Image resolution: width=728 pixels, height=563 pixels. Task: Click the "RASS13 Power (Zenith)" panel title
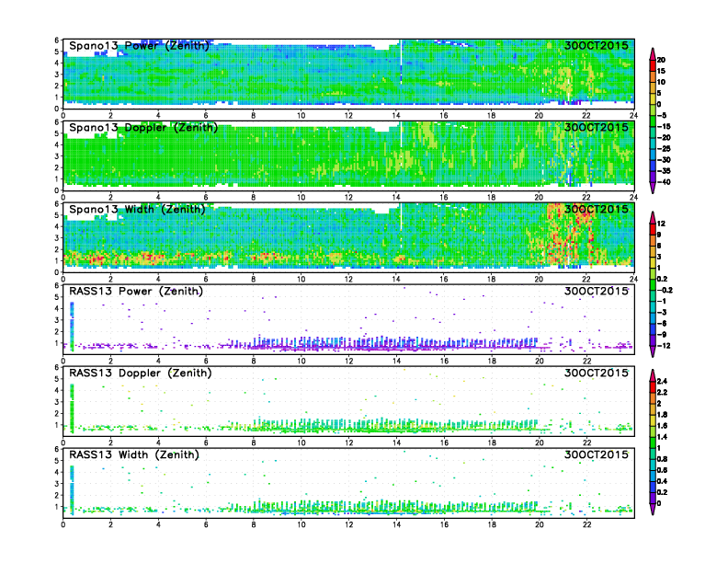tap(136, 292)
